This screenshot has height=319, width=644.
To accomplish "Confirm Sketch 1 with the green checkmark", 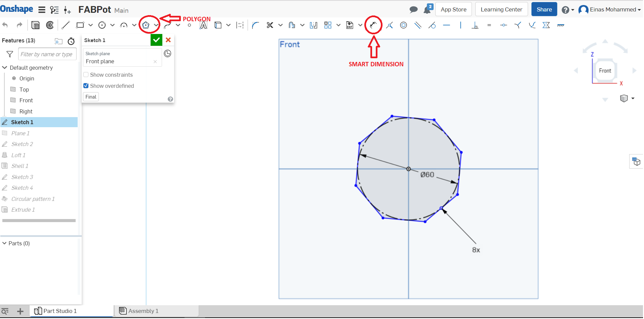I will point(156,40).
